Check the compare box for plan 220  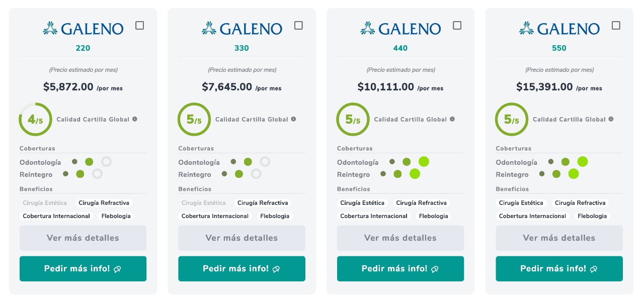pyautogui.click(x=140, y=26)
